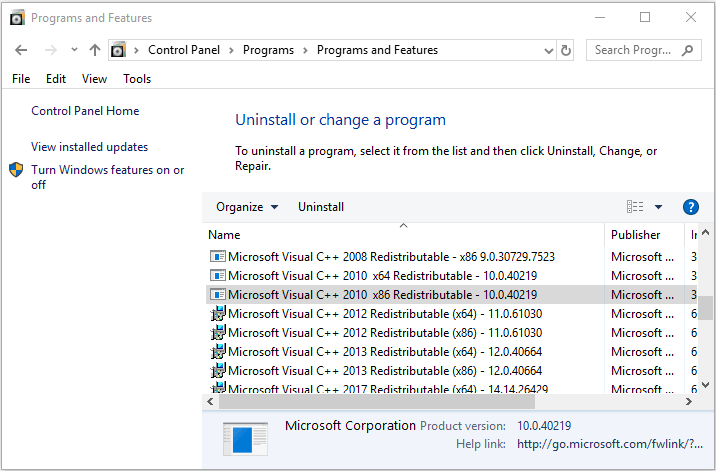Screen dimensions: 716x471
Task: Open the View menu
Action: tap(95, 79)
